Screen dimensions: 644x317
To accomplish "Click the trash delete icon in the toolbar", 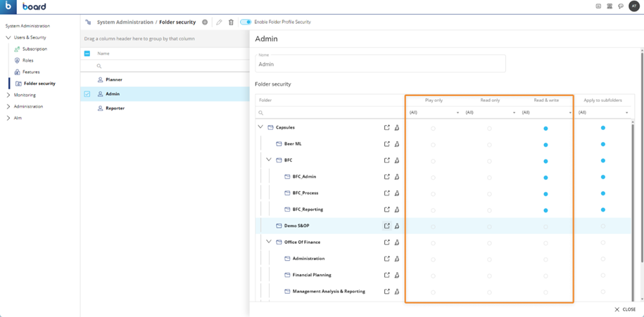I will click(231, 22).
